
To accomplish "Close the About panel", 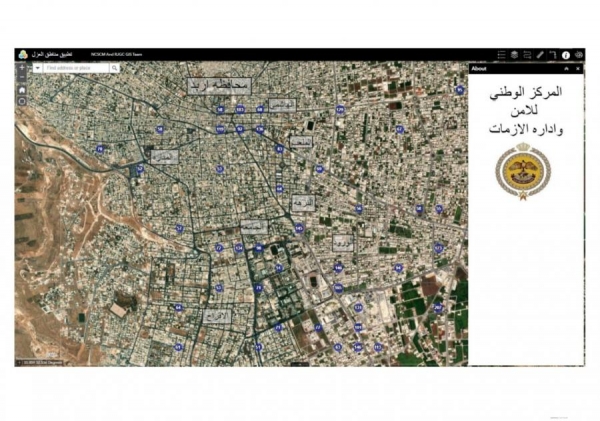I will [578, 68].
